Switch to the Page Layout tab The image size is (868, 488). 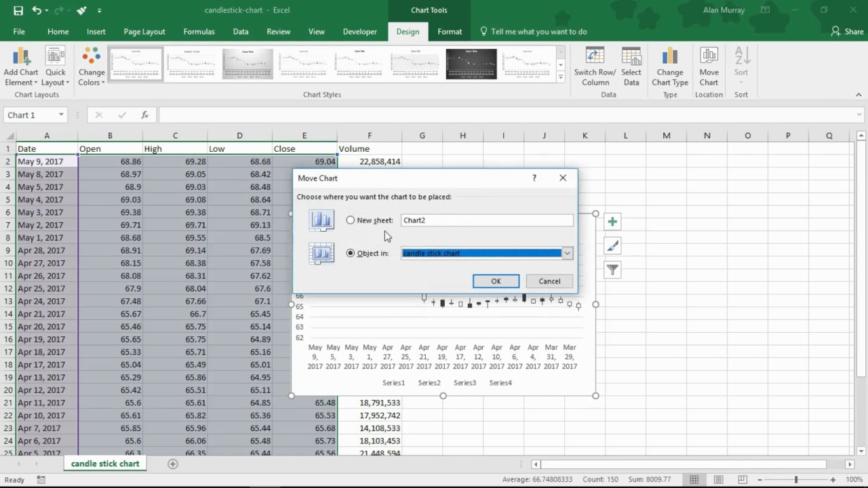[144, 31]
